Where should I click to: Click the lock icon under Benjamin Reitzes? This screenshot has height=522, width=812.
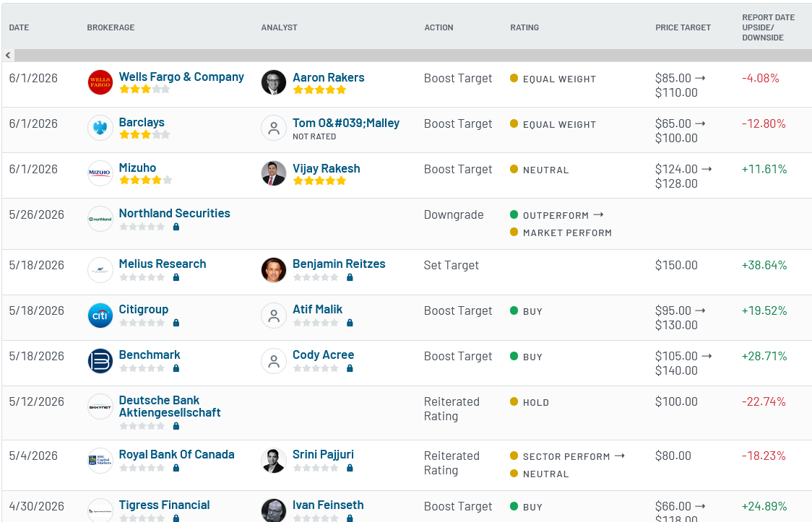coord(350,277)
